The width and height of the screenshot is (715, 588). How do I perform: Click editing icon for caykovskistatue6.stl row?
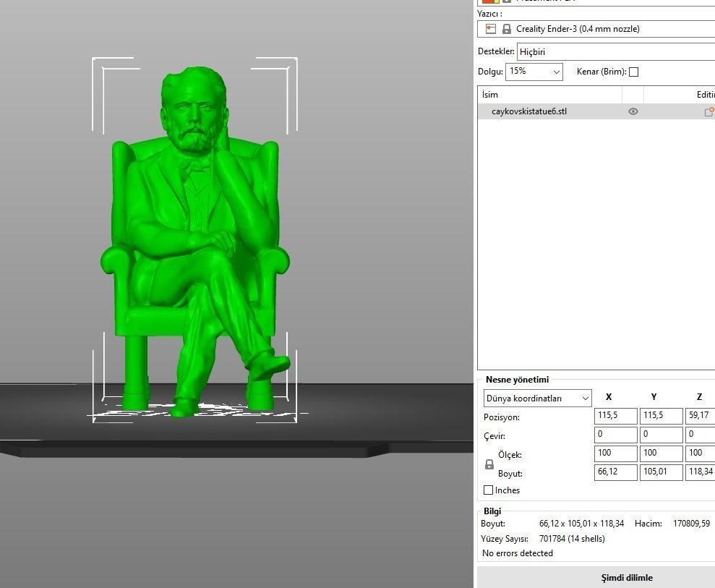click(708, 111)
